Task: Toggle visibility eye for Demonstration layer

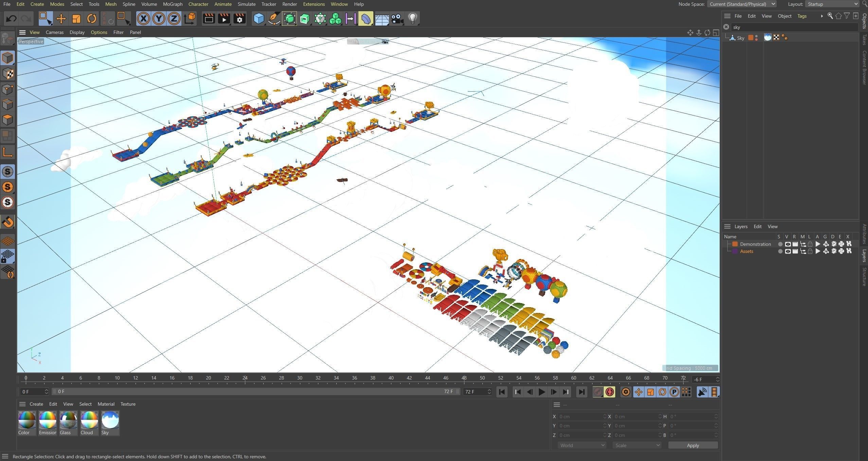Action: 787,244
